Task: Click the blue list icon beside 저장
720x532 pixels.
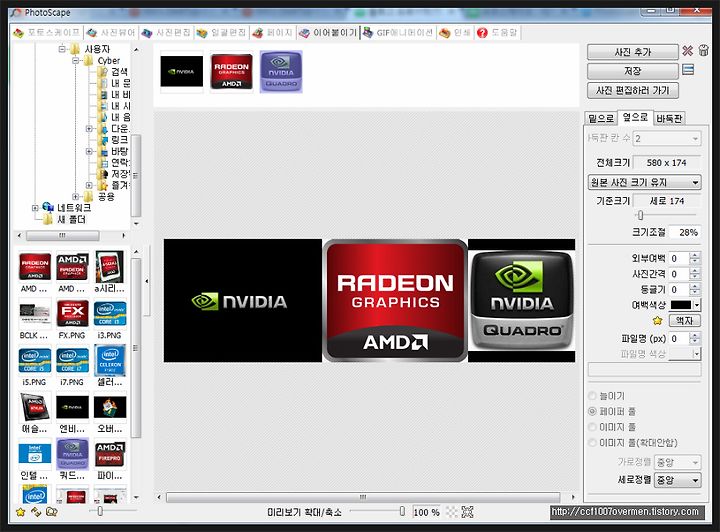Action: 687,70
